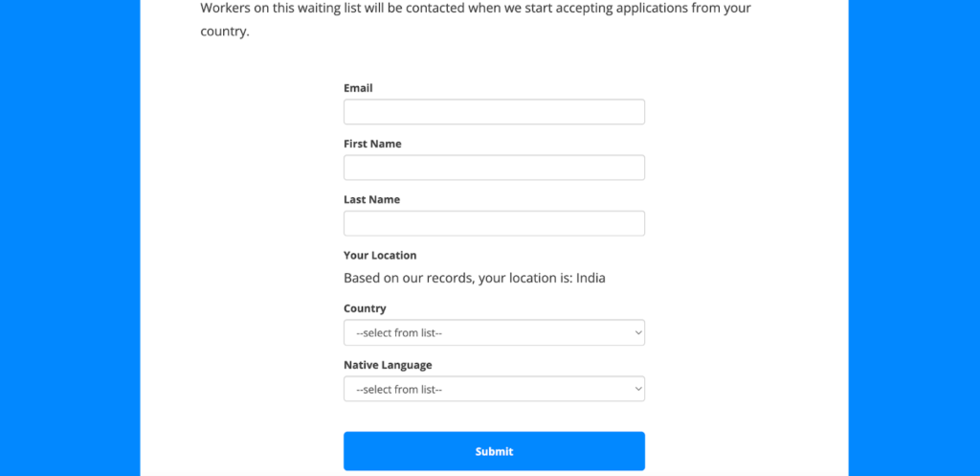
Task: Click the Last Name label
Action: (372, 199)
